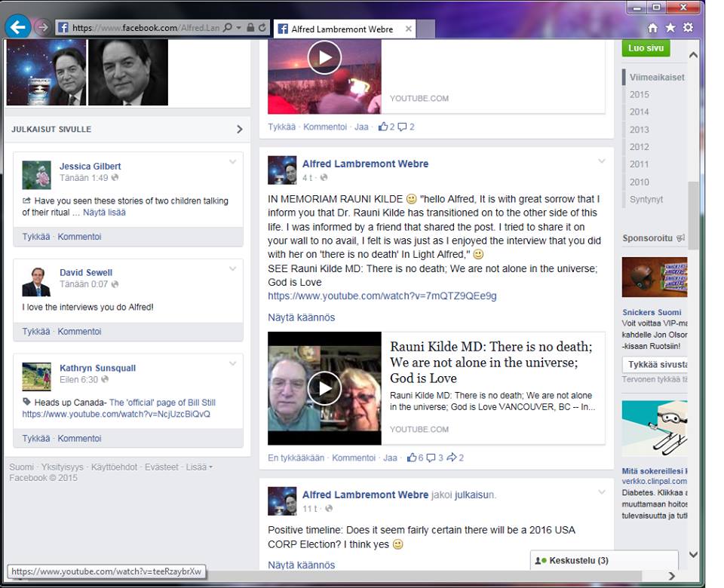Click comment bubble icon showing 2
Image resolution: width=724 pixels, height=588 pixels.
(x=402, y=127)
